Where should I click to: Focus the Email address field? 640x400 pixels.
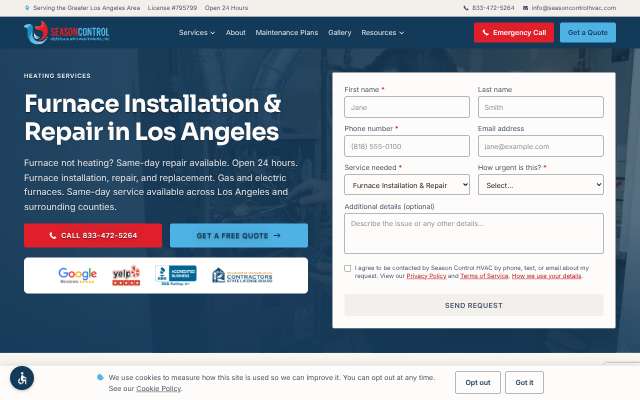[541, 146]
